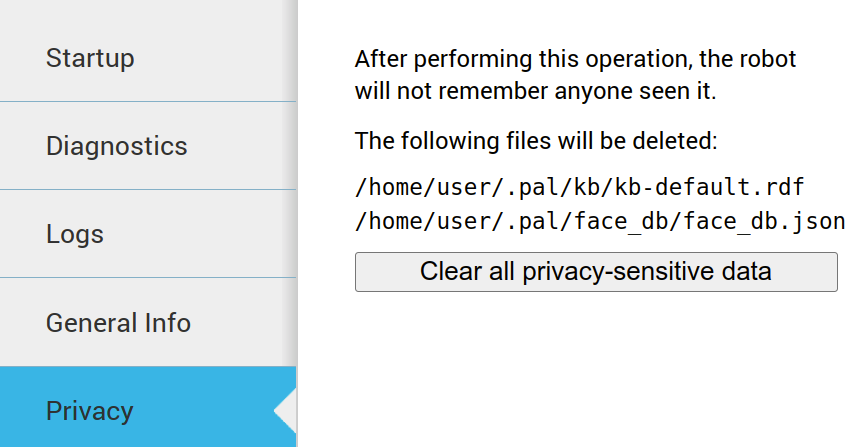
Task: Click "The following files will be deleted" text
Action: tap(536, 140)
